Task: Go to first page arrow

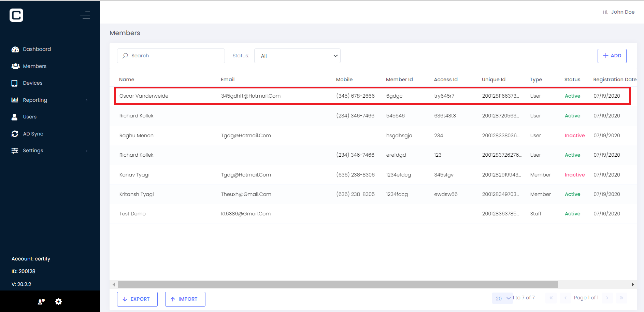Action: tap(551, 298)
